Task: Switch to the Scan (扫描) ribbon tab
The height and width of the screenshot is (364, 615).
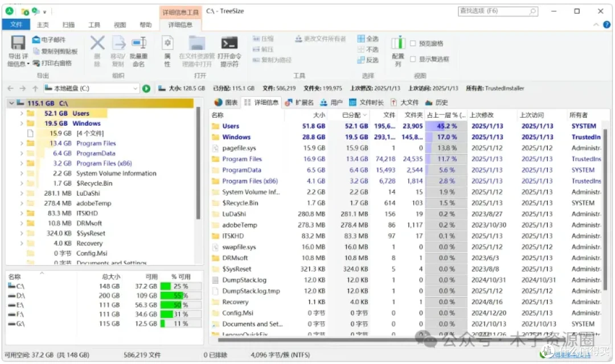Action: [68, 24]
